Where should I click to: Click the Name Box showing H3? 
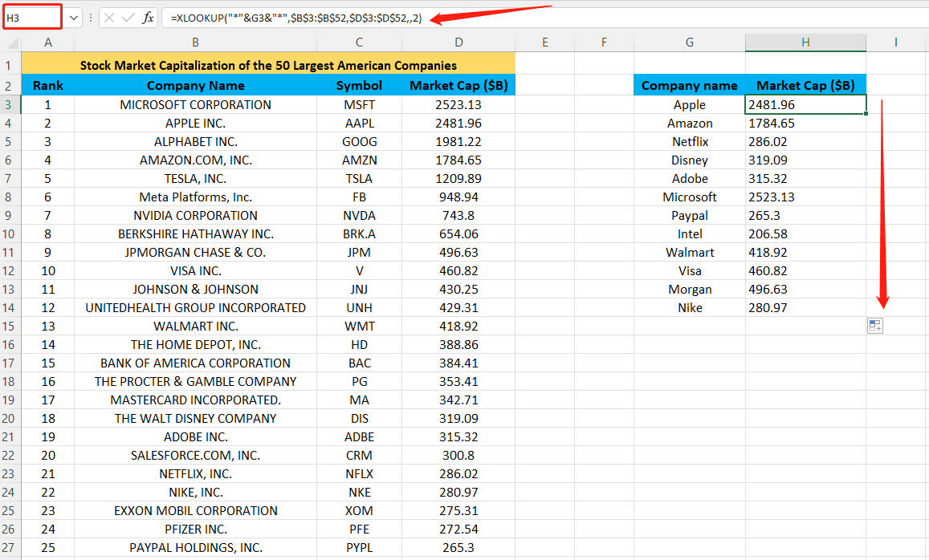[32, 16]
